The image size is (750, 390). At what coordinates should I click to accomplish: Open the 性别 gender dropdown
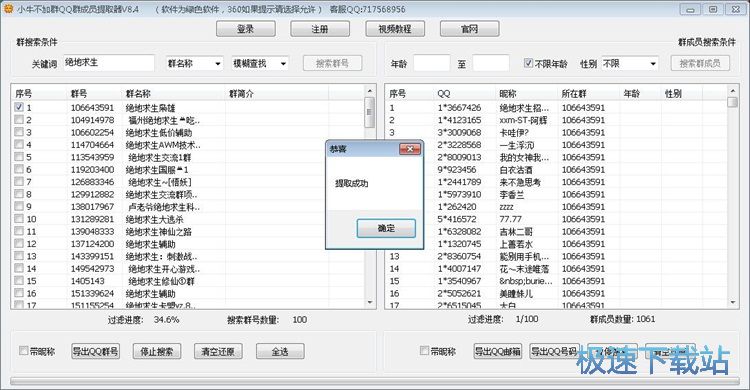[x=629, y=63]
